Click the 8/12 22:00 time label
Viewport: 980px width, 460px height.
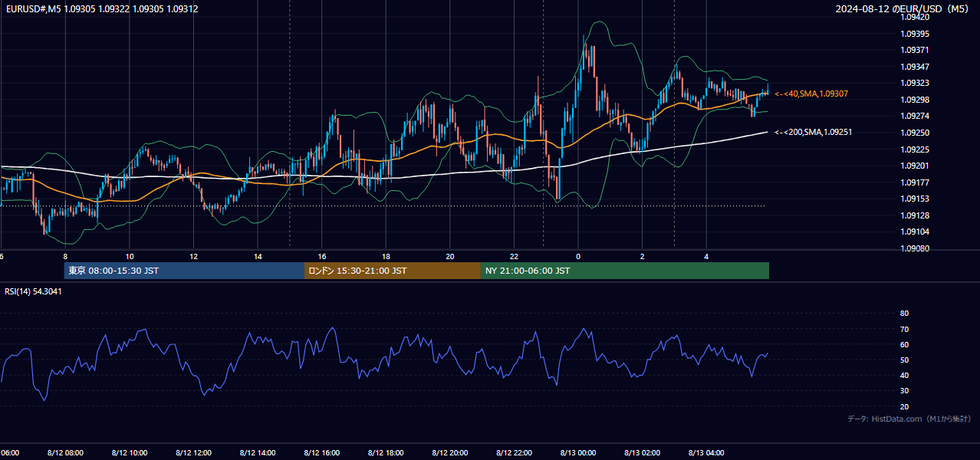click(514, 452)
